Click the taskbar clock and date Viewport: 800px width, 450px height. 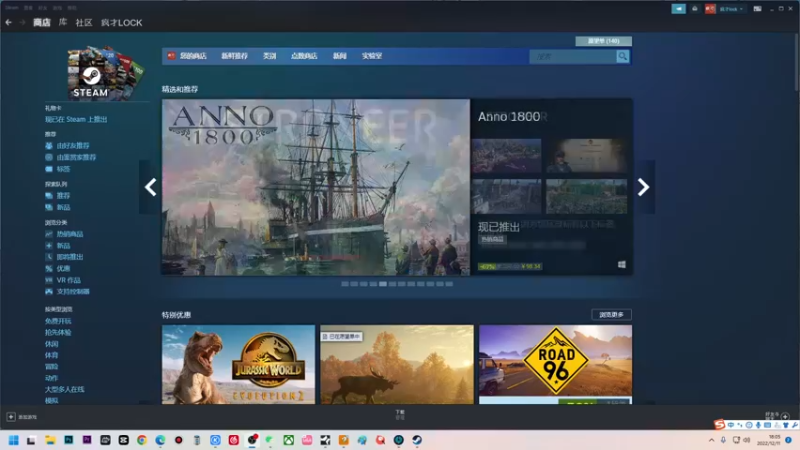(769, 440)
